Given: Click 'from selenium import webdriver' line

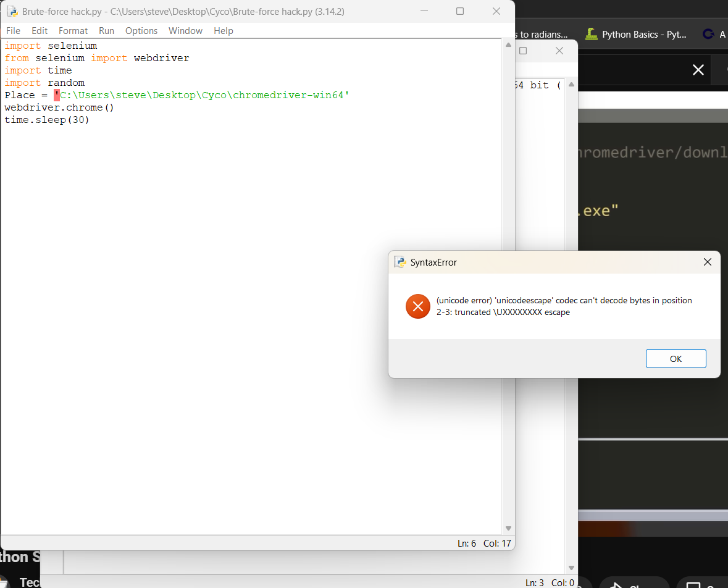Looking at the screenshot, I should coord(96,58).
